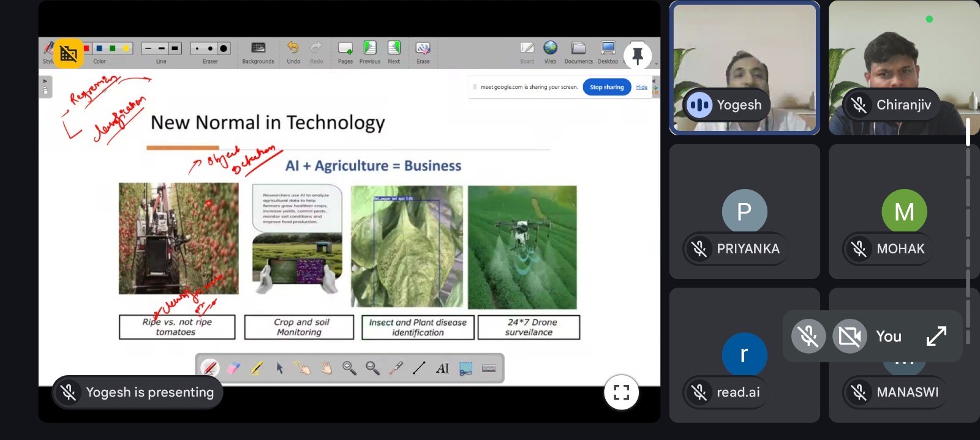The height and width of the screenshot is (440, 980).
Task: Turn on your camera in self view
Action: click(850, 336)
